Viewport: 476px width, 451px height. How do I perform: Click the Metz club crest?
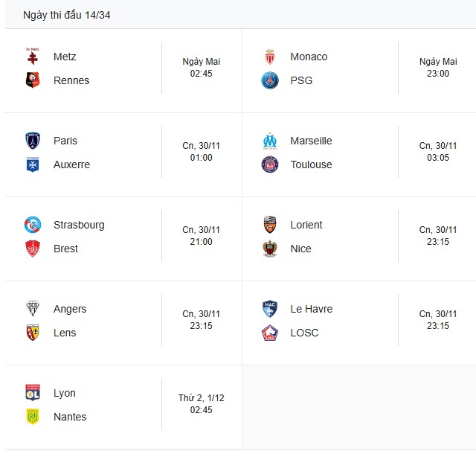[x=32, y=57]
